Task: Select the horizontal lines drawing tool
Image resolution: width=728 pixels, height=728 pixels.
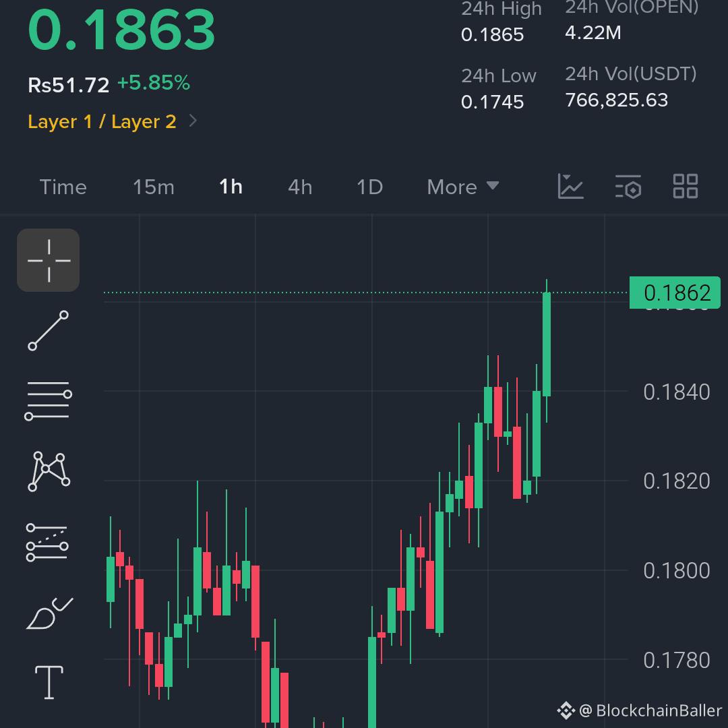Action: 49,401
